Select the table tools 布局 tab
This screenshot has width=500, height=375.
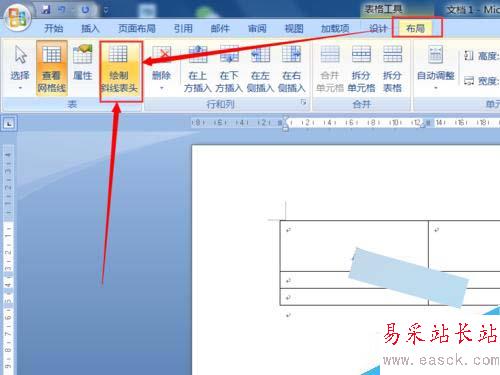click(x=415, y=28)
